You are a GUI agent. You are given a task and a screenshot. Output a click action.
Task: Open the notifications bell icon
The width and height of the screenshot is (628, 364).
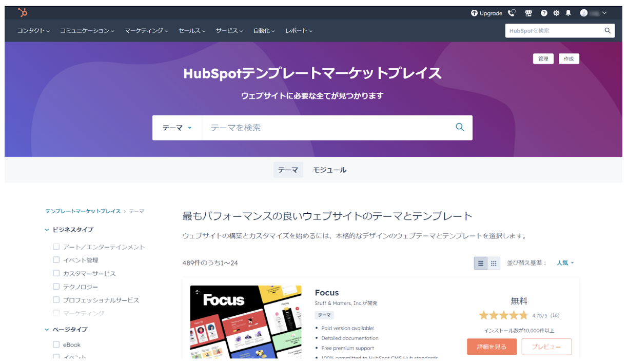[x=568, y=13]
